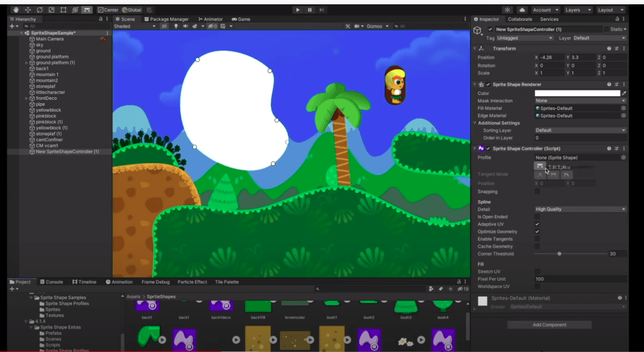Screen dimensions: 644x352
Task: Click the Edit Spline button icon
Action: click(540, 166)
